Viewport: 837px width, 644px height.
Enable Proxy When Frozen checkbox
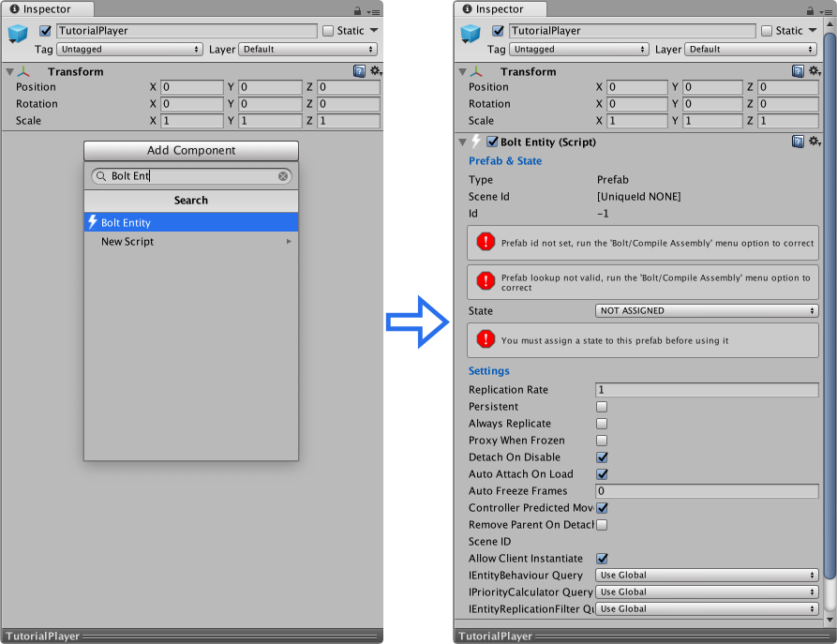coord(602,441)
